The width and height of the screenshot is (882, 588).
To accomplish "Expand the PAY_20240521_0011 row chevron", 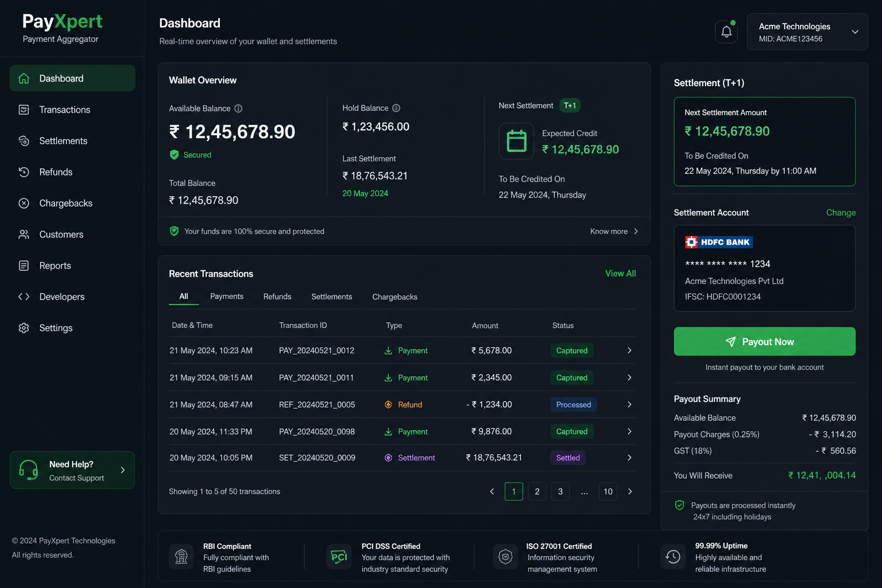I will pos(629,377).
